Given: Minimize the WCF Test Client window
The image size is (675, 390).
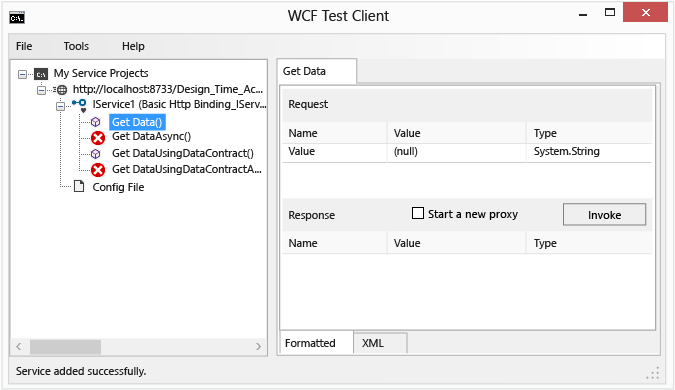Looking at the screenshot, I should pos(583,14).
